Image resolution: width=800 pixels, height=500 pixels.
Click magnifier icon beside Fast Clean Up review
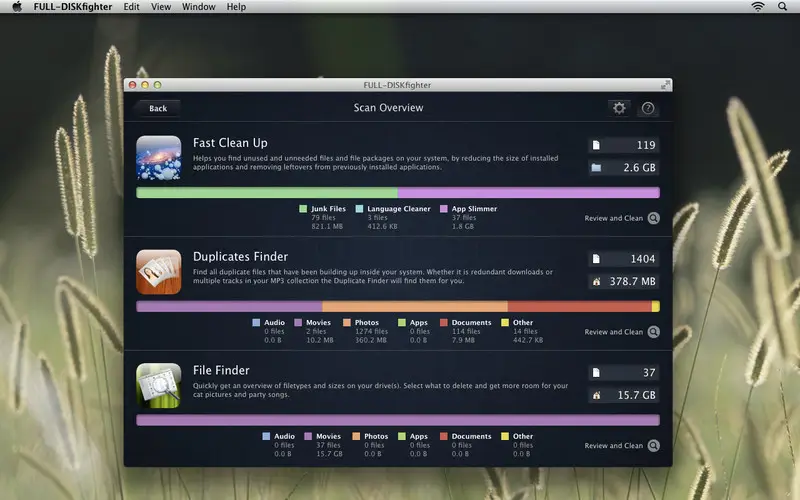pos(654,218)
